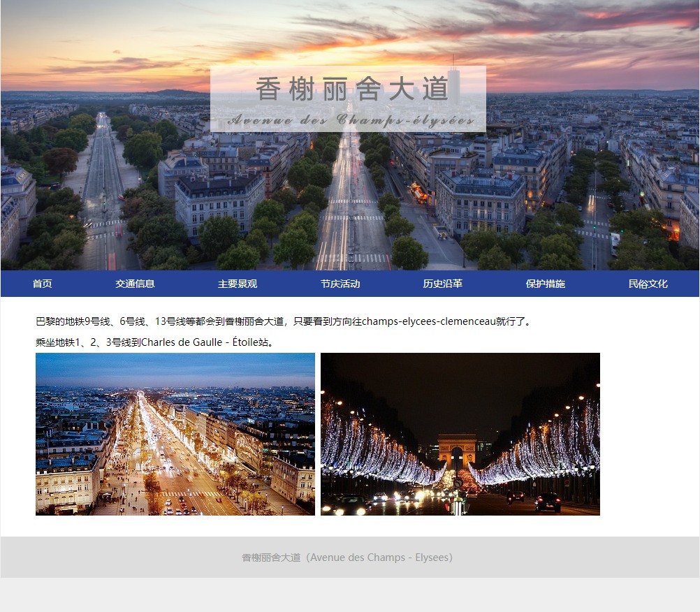This screenshot has height=612, width=700.
Task: Open the aerial dusk avenue photo
Action: [175, 434]
